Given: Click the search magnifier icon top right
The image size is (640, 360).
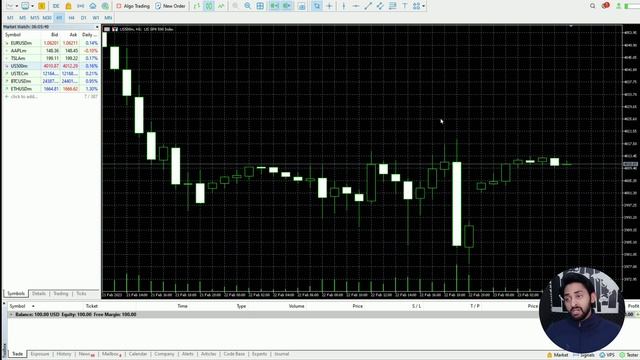Looking at the screenshot, I should (x=593, y=6).
